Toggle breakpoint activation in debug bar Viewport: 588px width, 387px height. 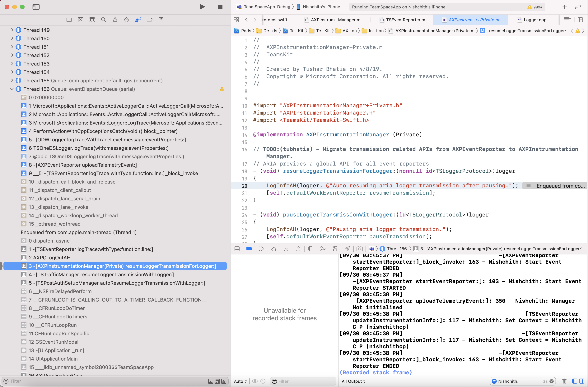pos(249,248)
